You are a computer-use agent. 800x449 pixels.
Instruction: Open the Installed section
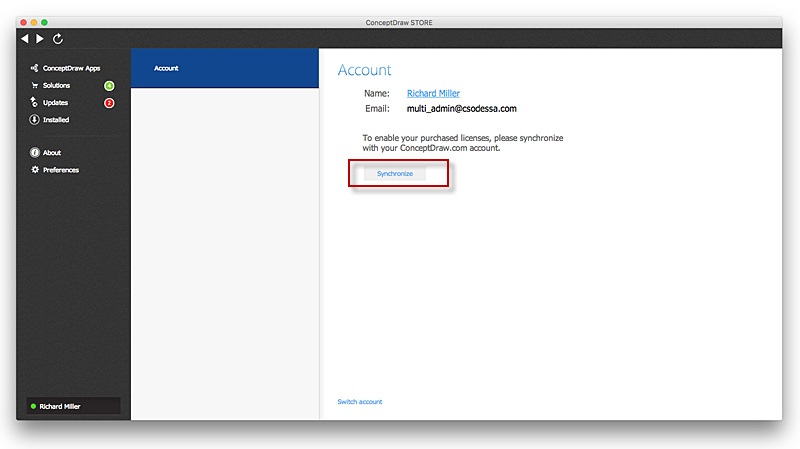tap(56, 120)
